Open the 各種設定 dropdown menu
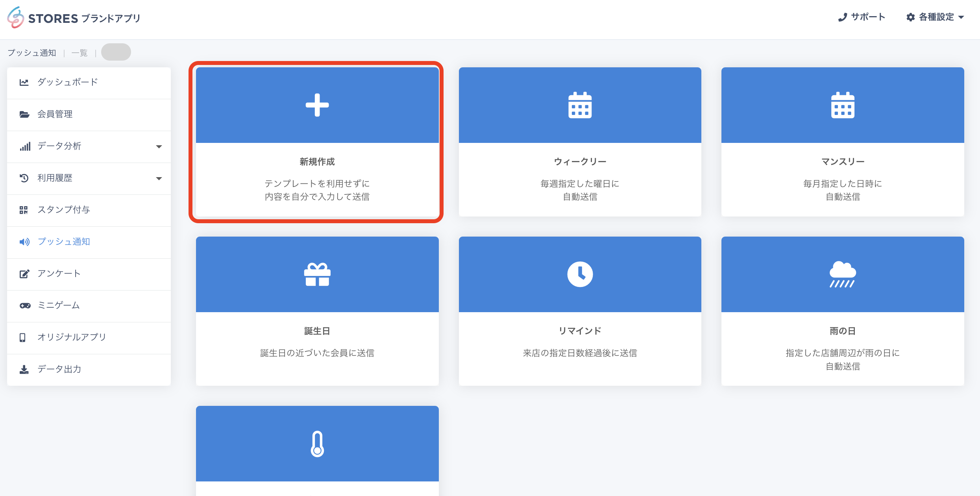Image resolution: width=980 pixels, height=496 pixels. [935, 17]
